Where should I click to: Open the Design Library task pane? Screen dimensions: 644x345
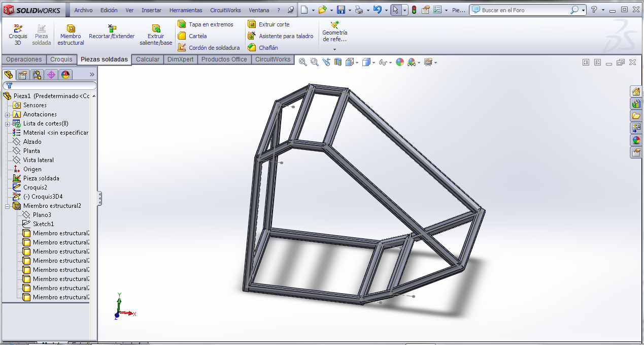[x=636, y=104]
